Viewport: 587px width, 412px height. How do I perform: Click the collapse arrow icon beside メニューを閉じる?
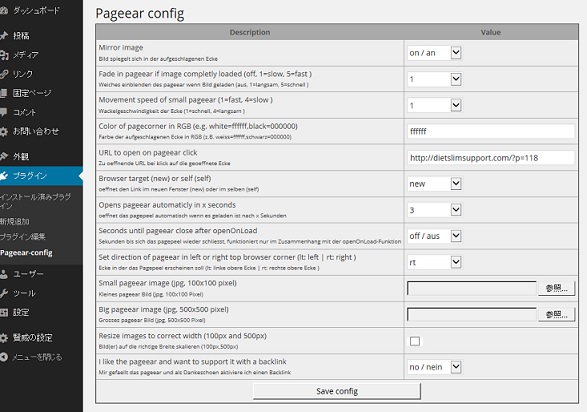click(3, 357)
